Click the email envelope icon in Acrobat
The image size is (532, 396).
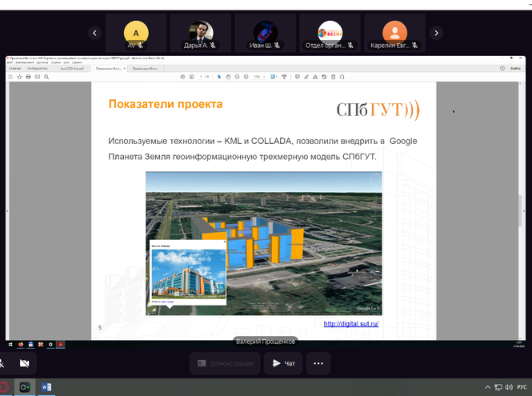(38, 77)
